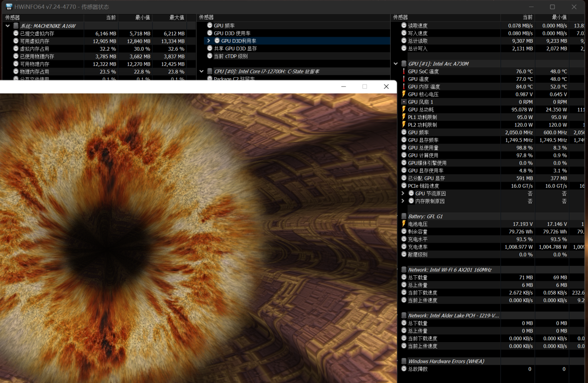The image size is (588, 383).
Task: Expand the GPU 节流原因 row
Action: click(403, 193)
